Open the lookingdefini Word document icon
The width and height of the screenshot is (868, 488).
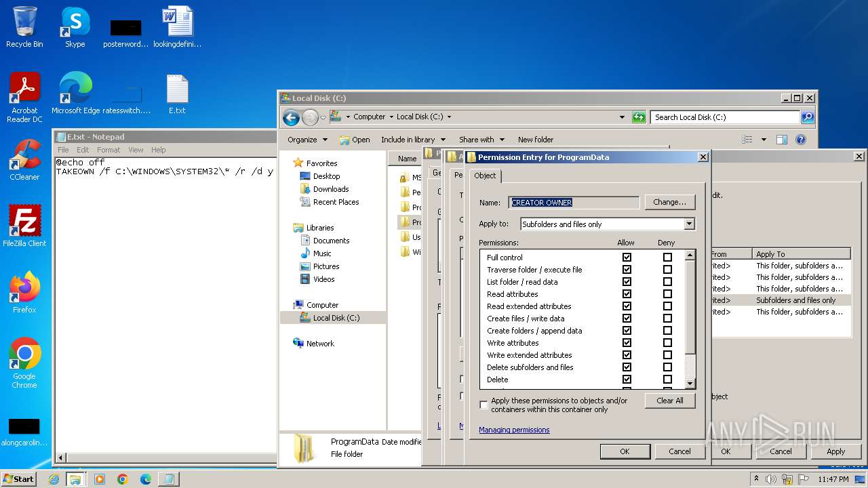tap(177, 27)
